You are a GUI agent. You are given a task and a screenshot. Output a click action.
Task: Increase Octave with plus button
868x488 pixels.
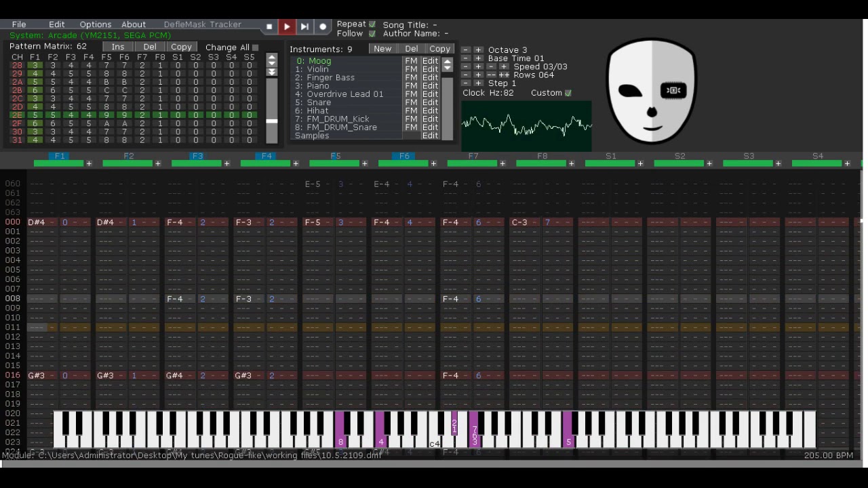478,50
